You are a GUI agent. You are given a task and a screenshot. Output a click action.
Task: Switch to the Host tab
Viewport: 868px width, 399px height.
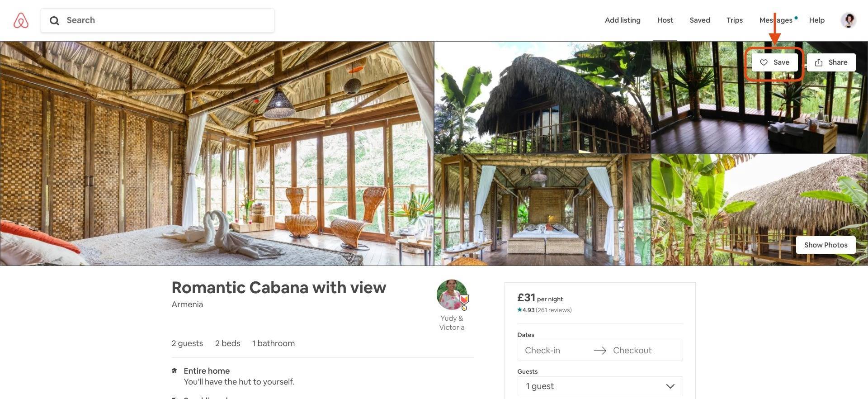pyautogui.click(x=665, y=20)
